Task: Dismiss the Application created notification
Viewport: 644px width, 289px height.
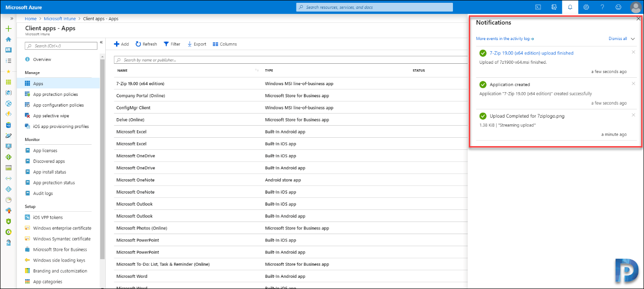Action: pyautogui.click(x=633, y=83)
